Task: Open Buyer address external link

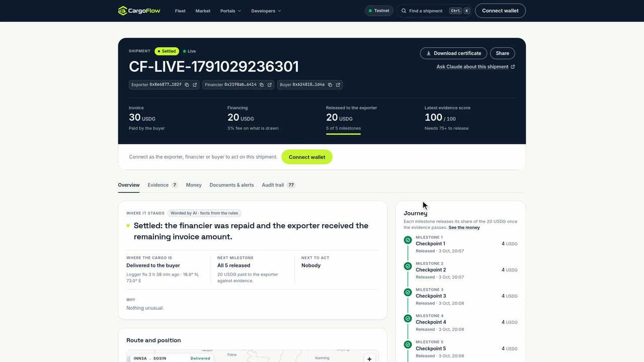Action: pos(338,85)
